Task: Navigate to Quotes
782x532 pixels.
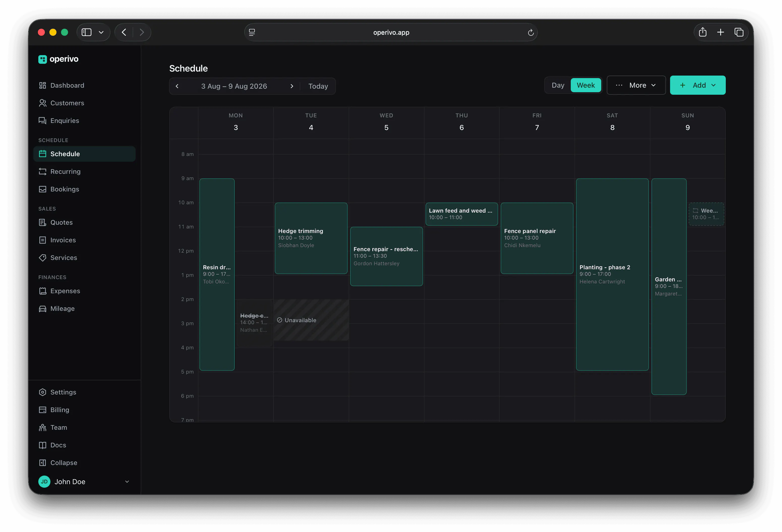Action: pos(84,222)
